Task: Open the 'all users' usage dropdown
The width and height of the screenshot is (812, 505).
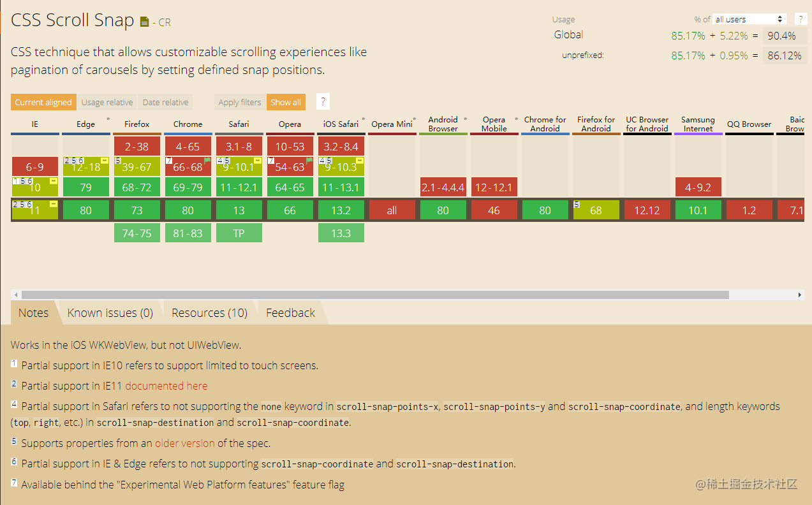Action: click(x=749, y=19)
